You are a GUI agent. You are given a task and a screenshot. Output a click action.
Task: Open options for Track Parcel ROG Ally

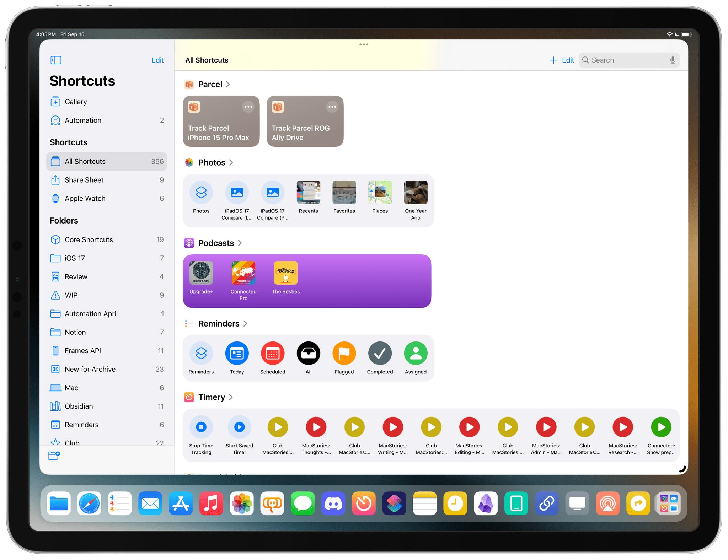332,107
